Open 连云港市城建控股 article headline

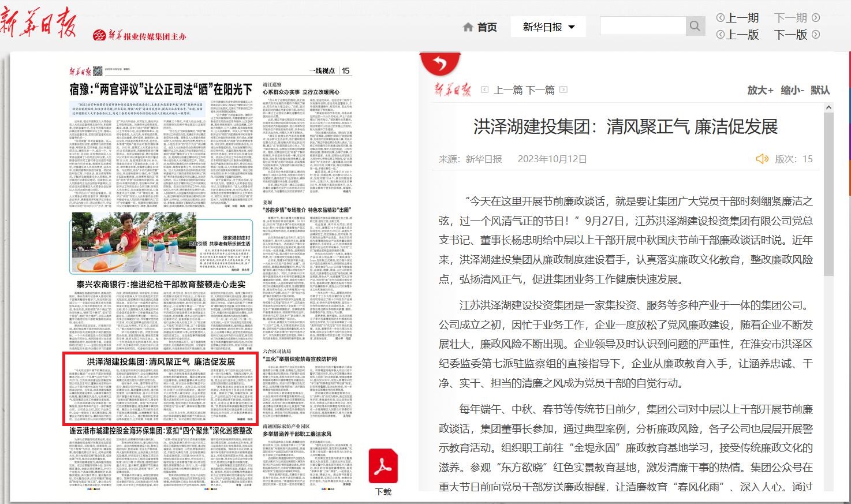161,431
